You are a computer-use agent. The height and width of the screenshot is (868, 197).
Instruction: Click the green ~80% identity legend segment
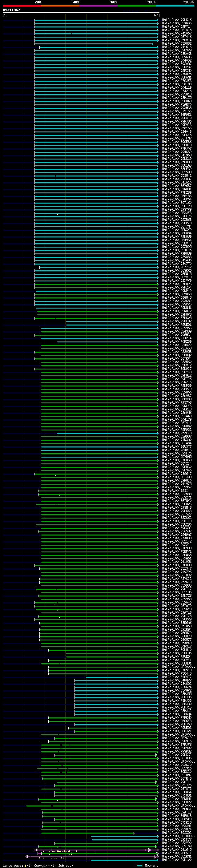coord(137,6)
